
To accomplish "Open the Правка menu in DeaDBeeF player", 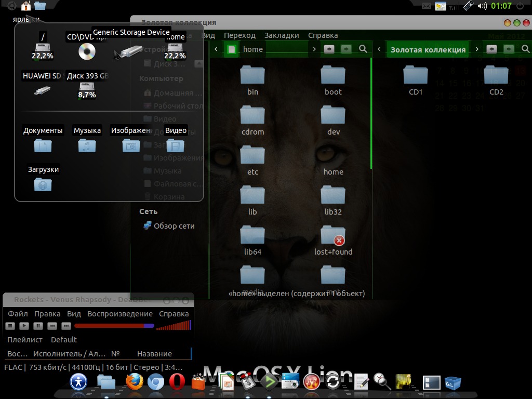I will [x=47, y=314].
